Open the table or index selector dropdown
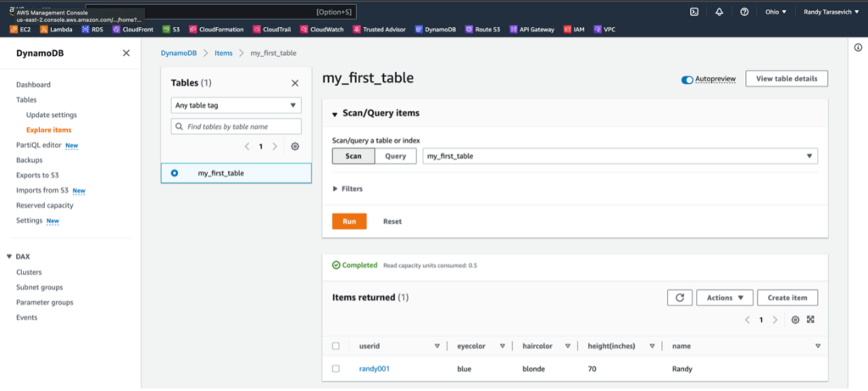The width and height of the screenshot is (868, 391). [620, 156]
